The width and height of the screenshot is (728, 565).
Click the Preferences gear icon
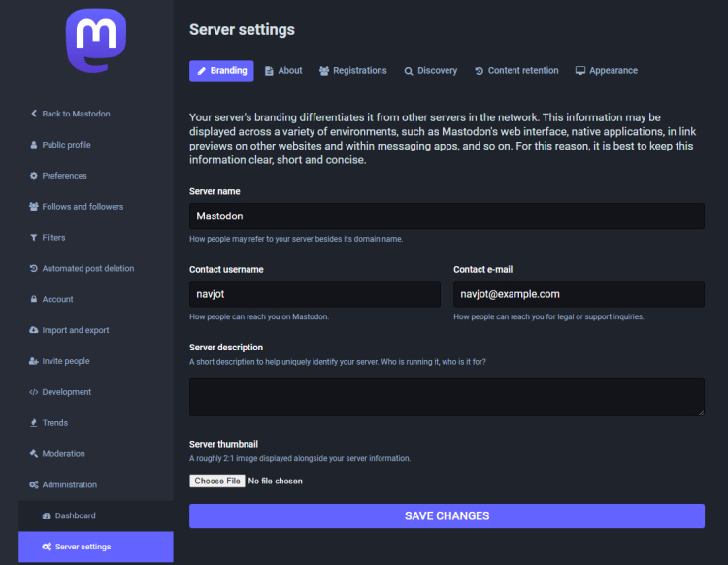pos(34,176)
